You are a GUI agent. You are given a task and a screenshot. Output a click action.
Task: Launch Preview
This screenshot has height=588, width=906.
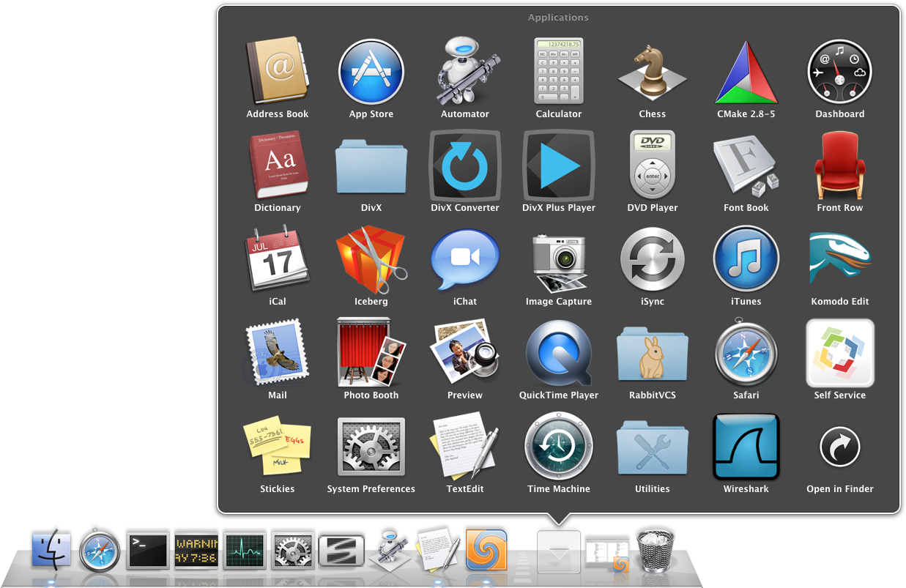click(465, 352)
